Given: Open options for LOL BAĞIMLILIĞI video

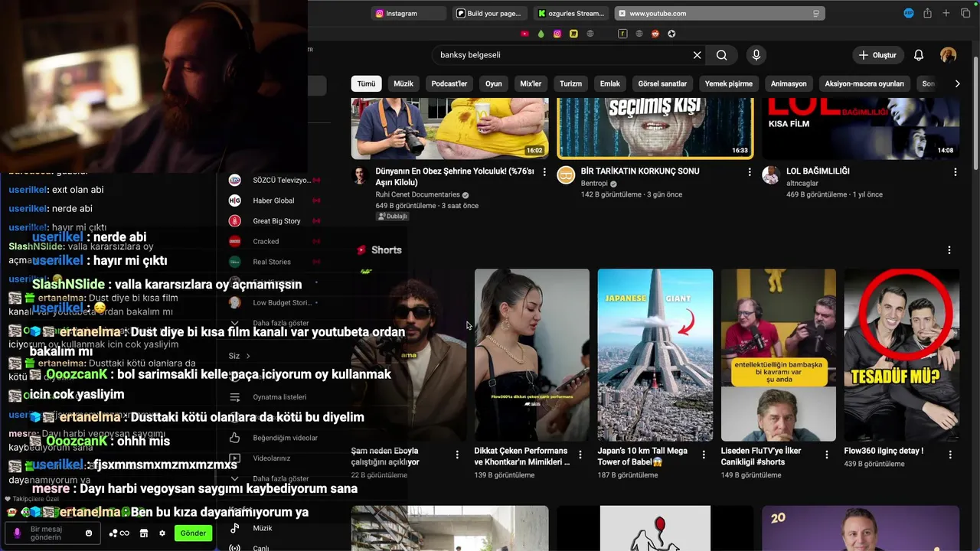Looking at the screenshot, I should coord(955,172).
